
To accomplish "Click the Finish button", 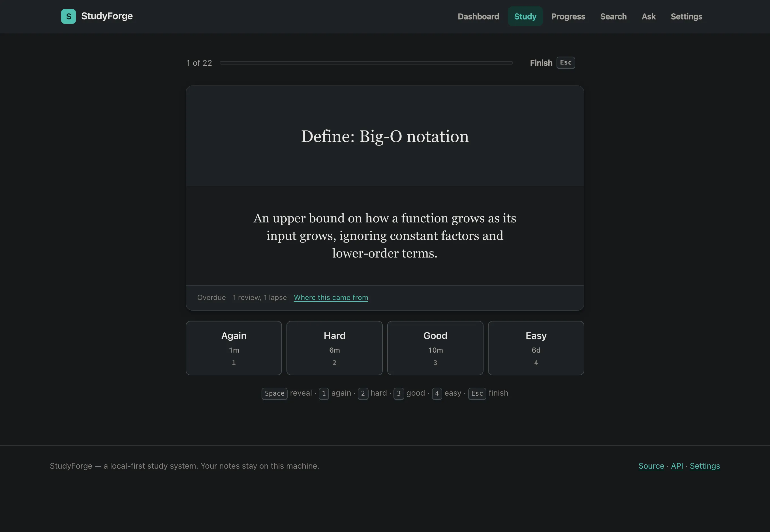I will 552,63.
